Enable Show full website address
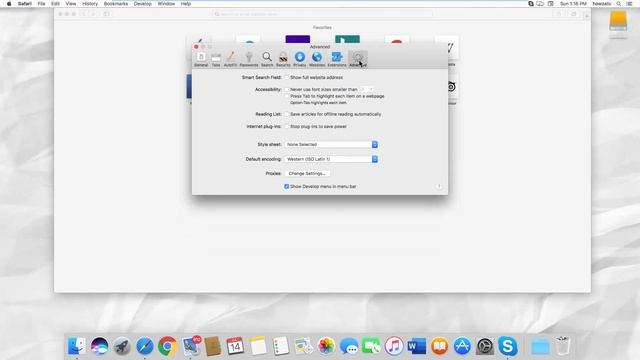This screenshot has height=360, width=640. 287,78
